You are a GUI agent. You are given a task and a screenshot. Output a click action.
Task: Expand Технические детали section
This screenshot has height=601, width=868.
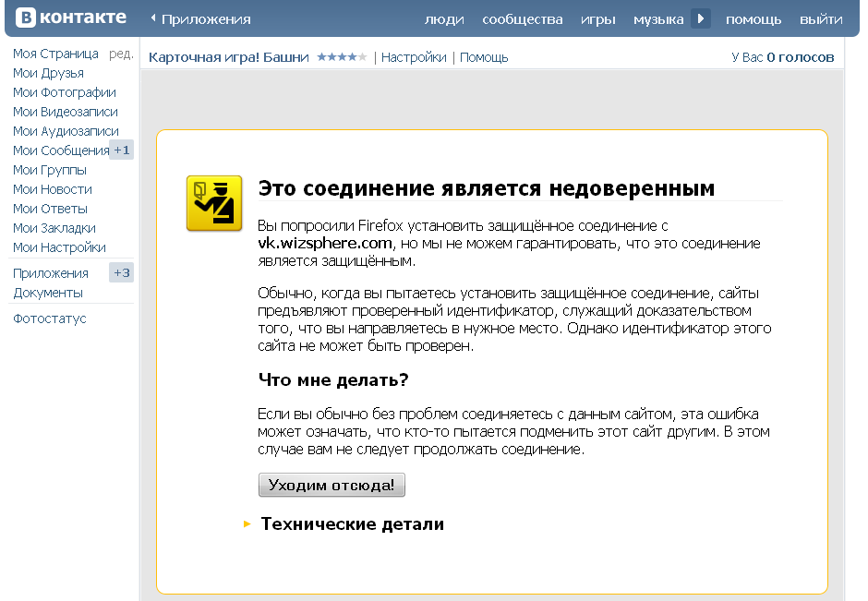click(x=344, y=523)
